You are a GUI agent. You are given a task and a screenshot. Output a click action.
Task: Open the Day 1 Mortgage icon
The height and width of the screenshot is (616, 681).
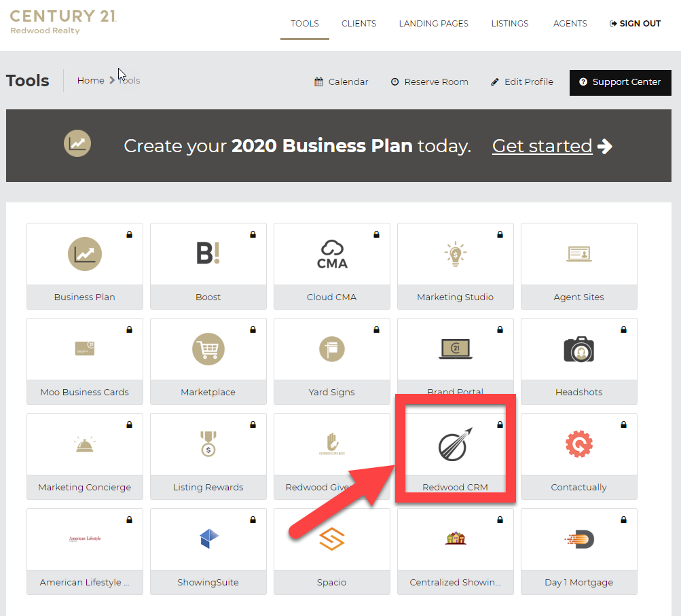(579, 539)
